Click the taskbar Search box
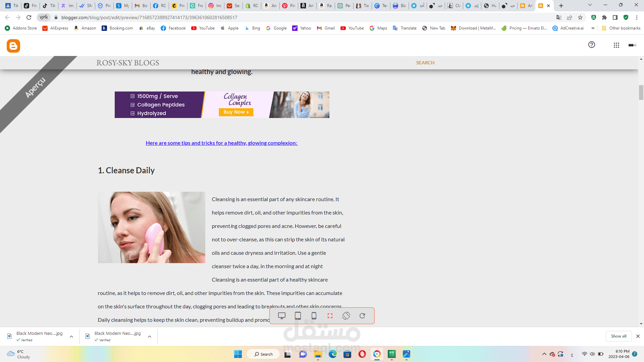The height and width of the screenshot is (362, 644). point(263,354)
